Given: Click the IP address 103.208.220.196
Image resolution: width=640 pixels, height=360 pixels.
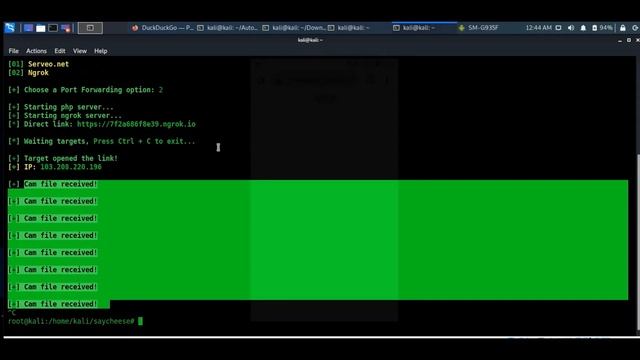Looking at the screenshot, I should tap(71, 167).
